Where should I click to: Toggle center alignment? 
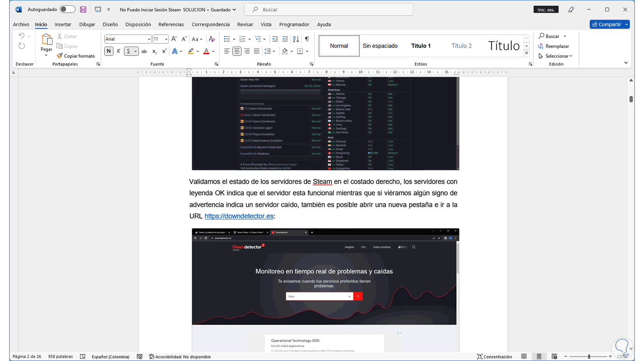237,51
